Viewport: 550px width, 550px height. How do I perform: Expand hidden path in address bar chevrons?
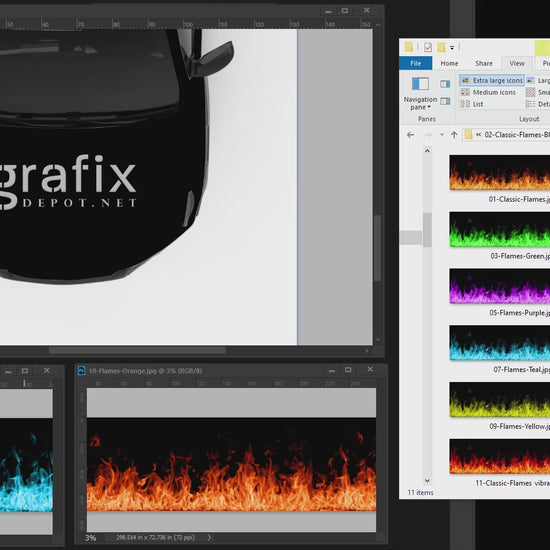pyautogui.click(x=478, y=135)
